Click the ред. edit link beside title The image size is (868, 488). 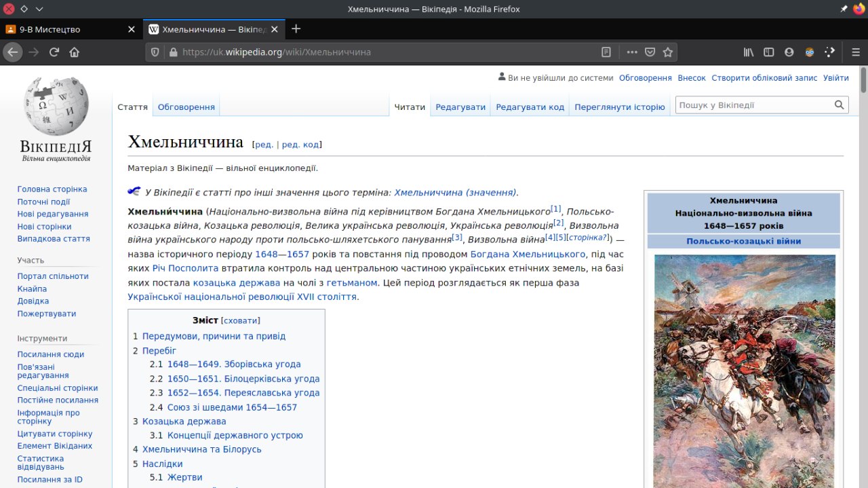point(264,145)
